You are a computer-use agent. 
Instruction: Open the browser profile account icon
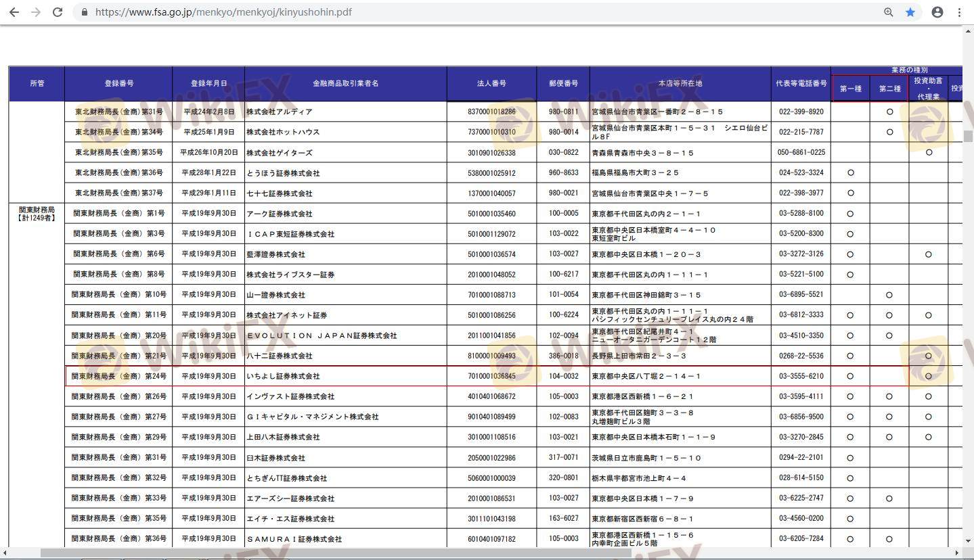click(x=937, y=12)
